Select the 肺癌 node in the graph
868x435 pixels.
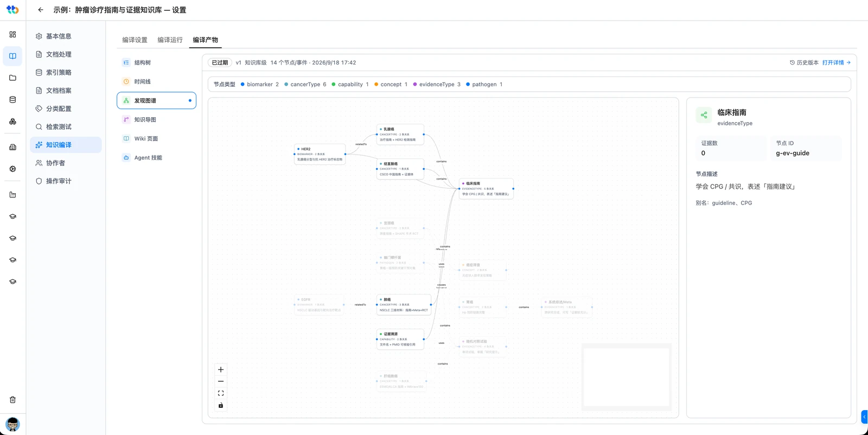pyautogui.click(x=404, y=305)
